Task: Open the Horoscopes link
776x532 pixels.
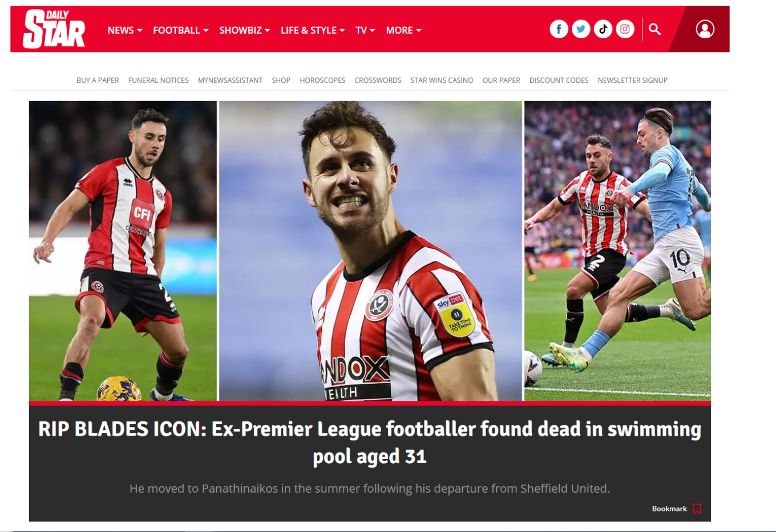Action: point(322,80)
